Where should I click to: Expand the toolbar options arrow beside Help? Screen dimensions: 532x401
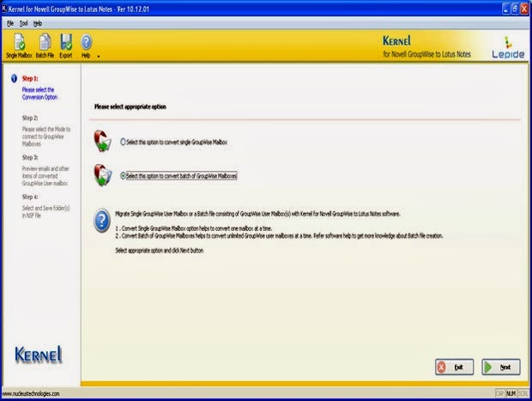tap(99, 57)
